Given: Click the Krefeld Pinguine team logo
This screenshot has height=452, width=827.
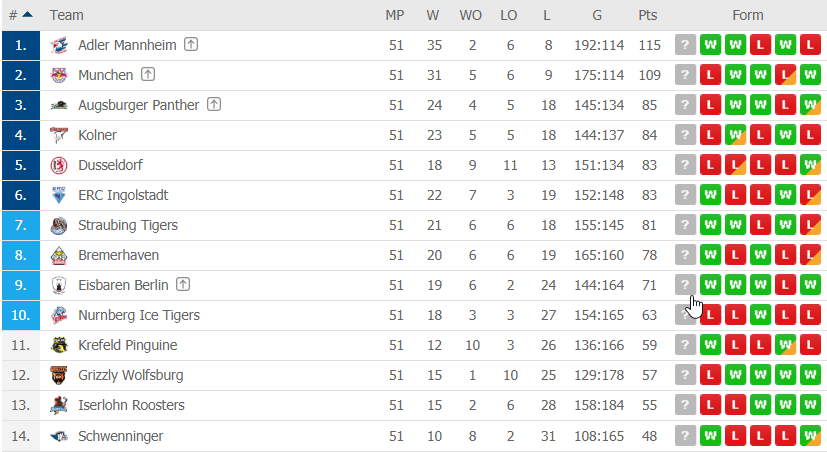Looking at the screenshot, I should pyautogui.click(x=59, y=345).
